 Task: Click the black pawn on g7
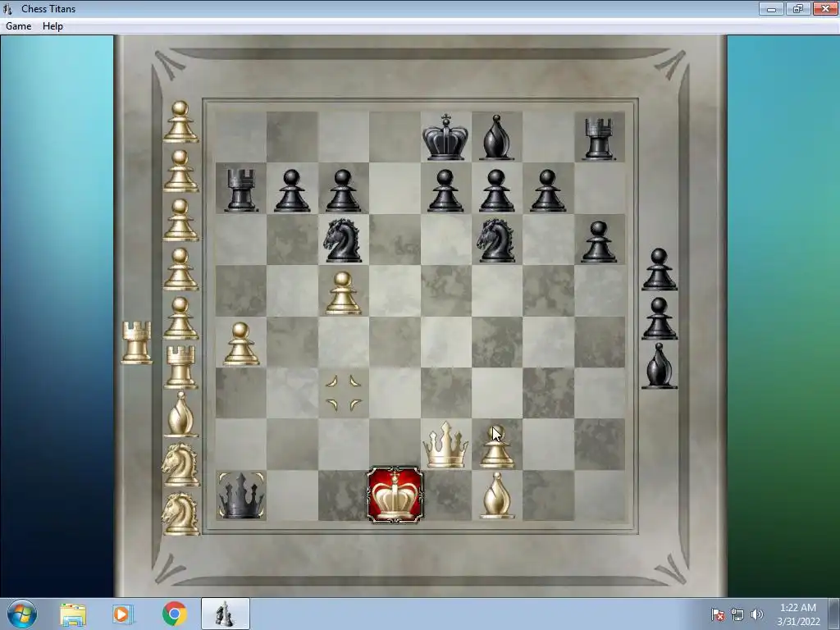[x=548, y=190]
